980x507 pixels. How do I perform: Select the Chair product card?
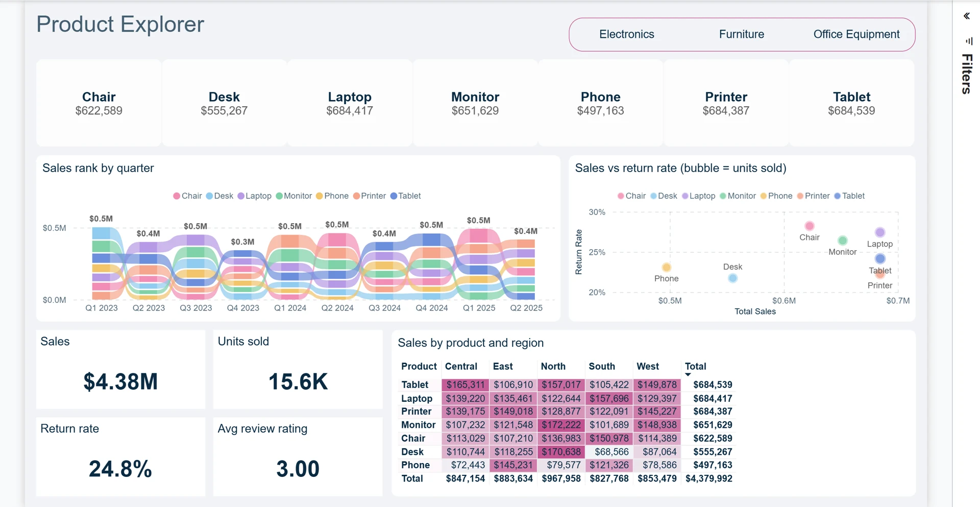(x=99, y=103)
